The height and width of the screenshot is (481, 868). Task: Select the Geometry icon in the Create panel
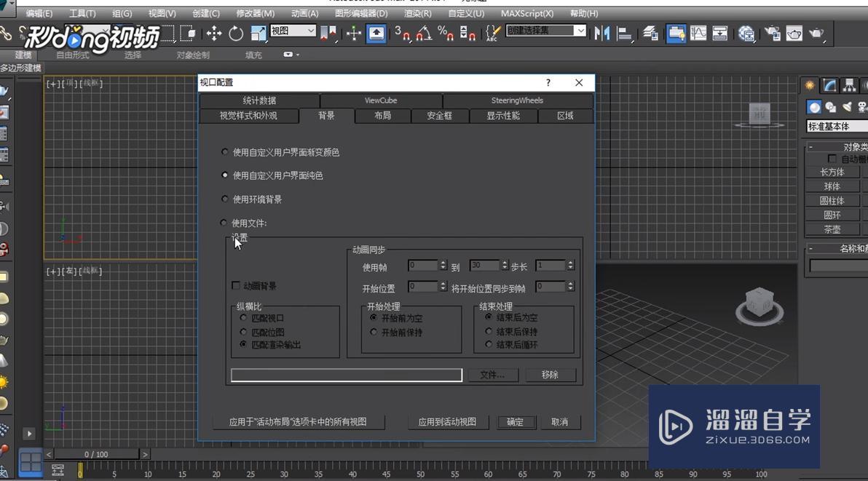(x=814, y=107)
